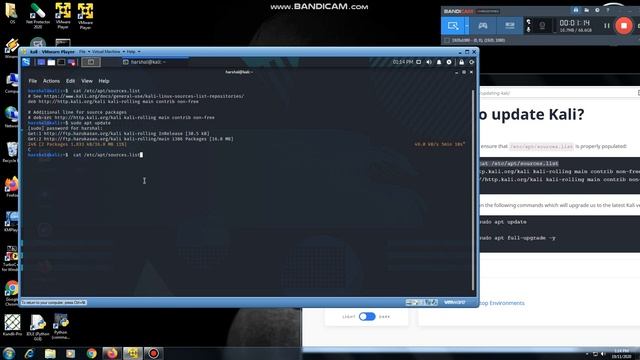The width and height of the screenshot is (640, 360).
Task: Select the Kandli-Pro desktop icon
Action: click(x=12, y=325)
